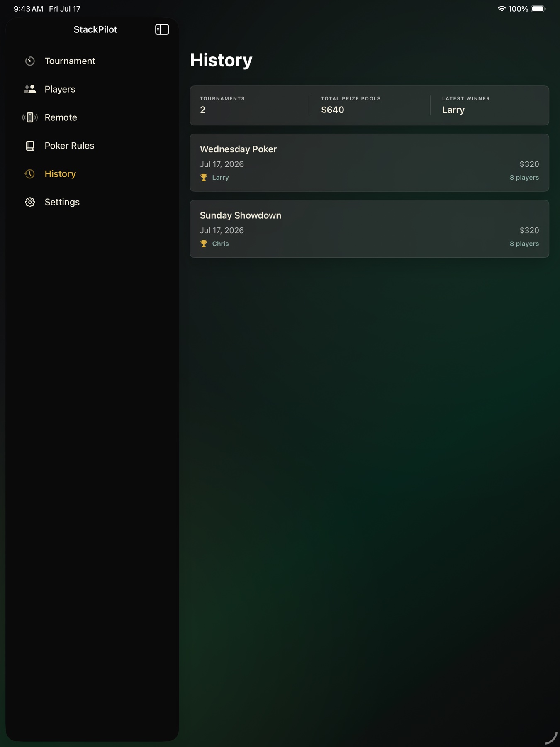Click Sunday Showdown's 8 players text
Image resolution: width=560 pixels, height=747 pixels.
(524, 244)
